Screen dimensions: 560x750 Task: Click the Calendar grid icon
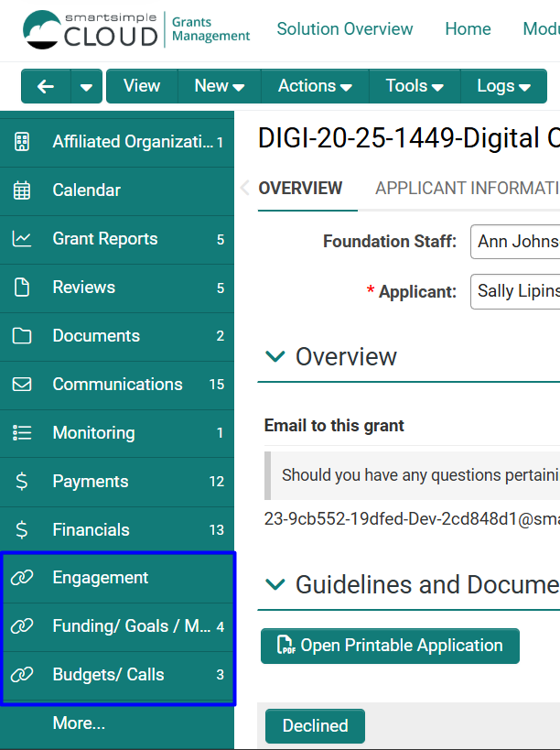point(21,190)
